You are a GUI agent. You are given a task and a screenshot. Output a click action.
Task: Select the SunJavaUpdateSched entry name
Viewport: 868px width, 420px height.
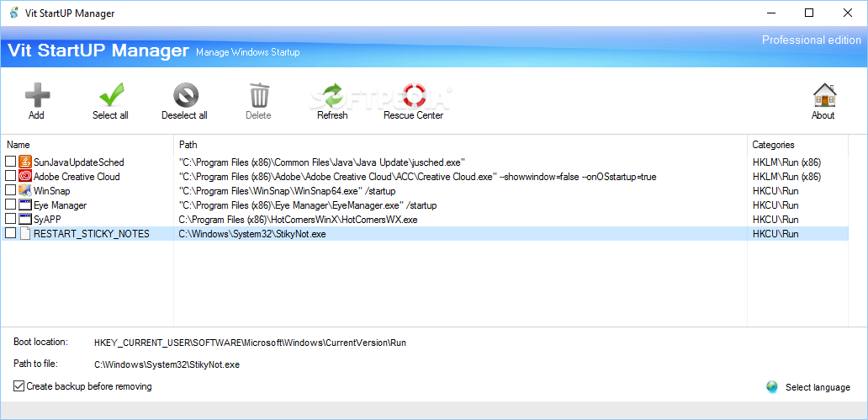click(78, 162)
